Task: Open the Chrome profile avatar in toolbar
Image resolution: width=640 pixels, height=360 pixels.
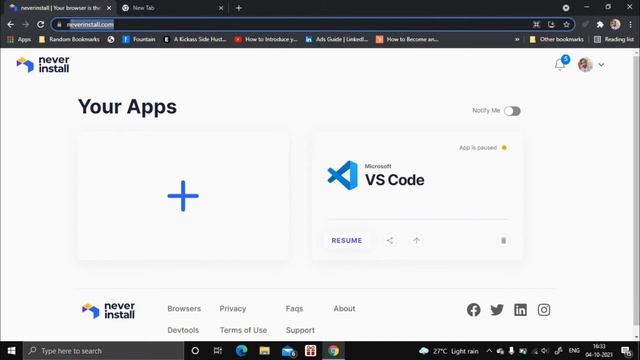Action: [x=615, y=24]
